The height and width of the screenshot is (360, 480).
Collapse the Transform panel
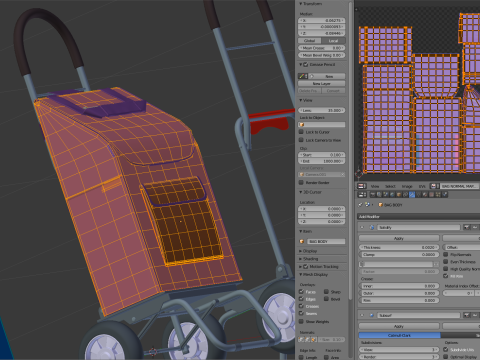tap(301, 4)
